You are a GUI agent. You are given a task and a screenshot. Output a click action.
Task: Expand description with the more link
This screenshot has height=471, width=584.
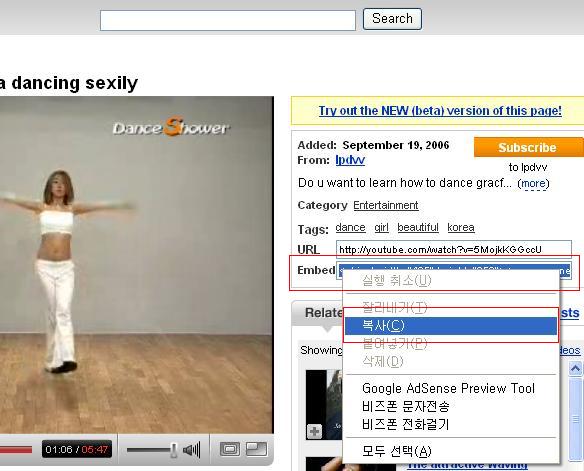point(533,183)
